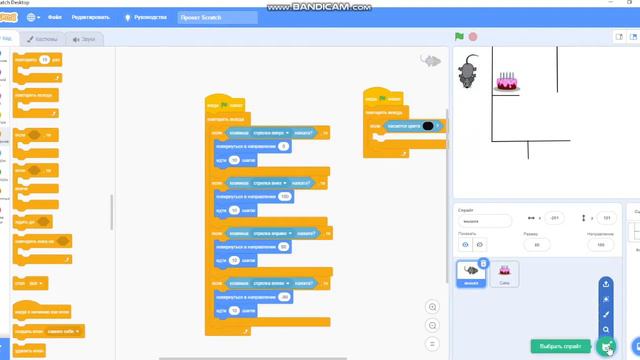Click the wait until block in palette
Image resolution: width=640 pixels, height=360 pixels.
tap(33, 222)
